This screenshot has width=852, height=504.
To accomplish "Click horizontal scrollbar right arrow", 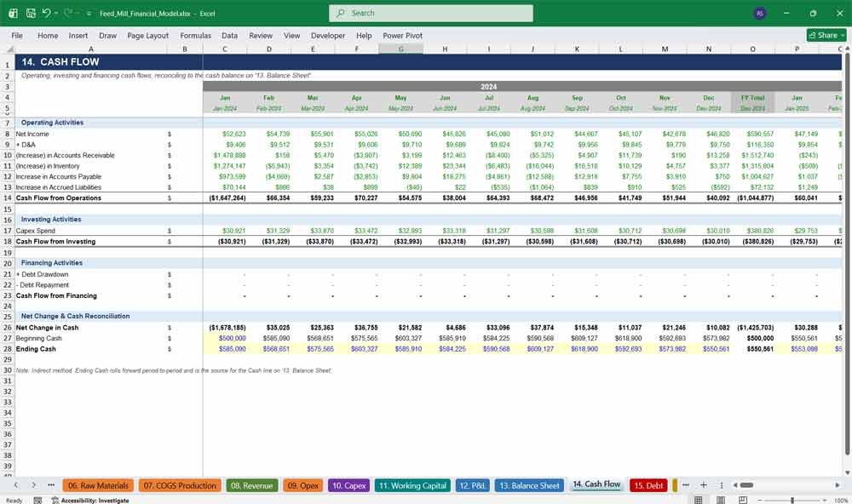I will [x=838, y=485].
